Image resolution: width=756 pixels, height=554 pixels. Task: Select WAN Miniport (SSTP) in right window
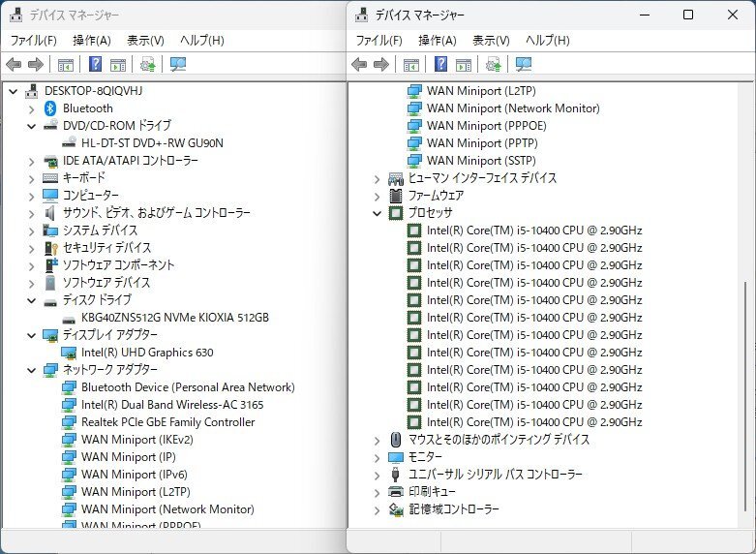pos(481,161)
